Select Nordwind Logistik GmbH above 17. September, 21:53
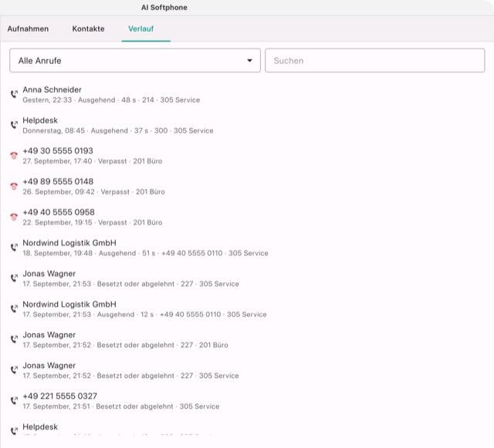494x448 pixels. pyautogui.click(x=69, y=304)
